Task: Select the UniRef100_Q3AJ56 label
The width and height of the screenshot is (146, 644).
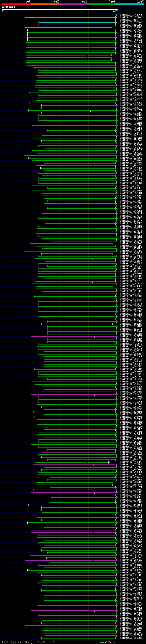Action: (x=131, y=382)
